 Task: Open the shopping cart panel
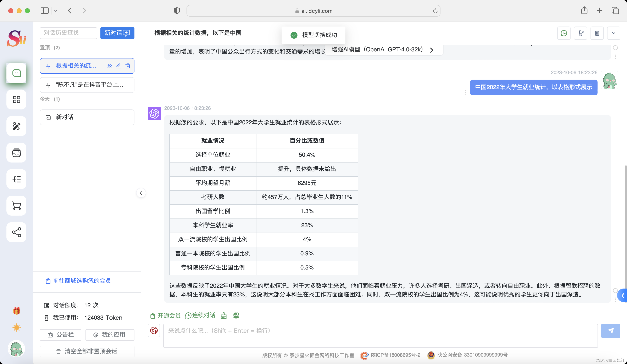click(16, 206)
